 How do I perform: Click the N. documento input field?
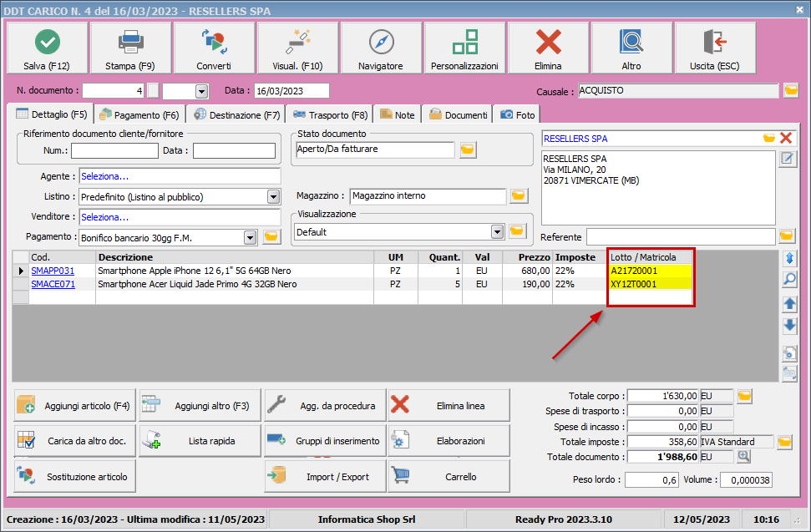113,91
